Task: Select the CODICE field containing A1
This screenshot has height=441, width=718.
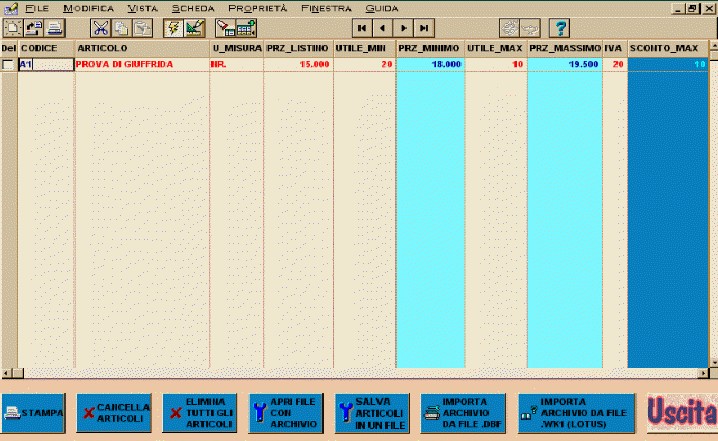Action: [46, 65]
